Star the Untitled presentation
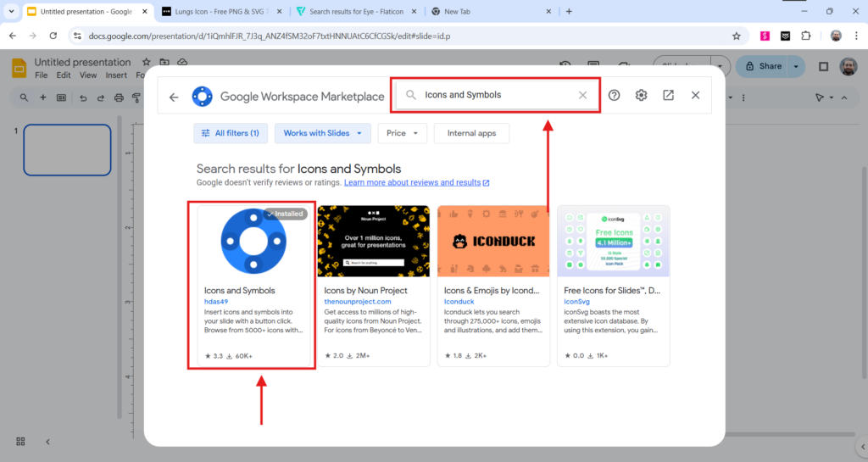The image size is (868, 462). pyautogui.click(x=146, y=63)
